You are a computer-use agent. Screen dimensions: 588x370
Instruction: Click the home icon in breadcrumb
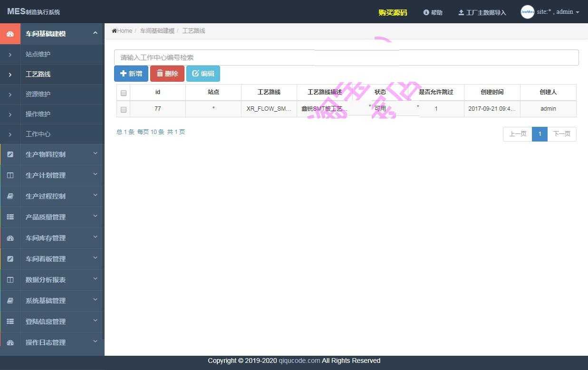tap(114, 31)
